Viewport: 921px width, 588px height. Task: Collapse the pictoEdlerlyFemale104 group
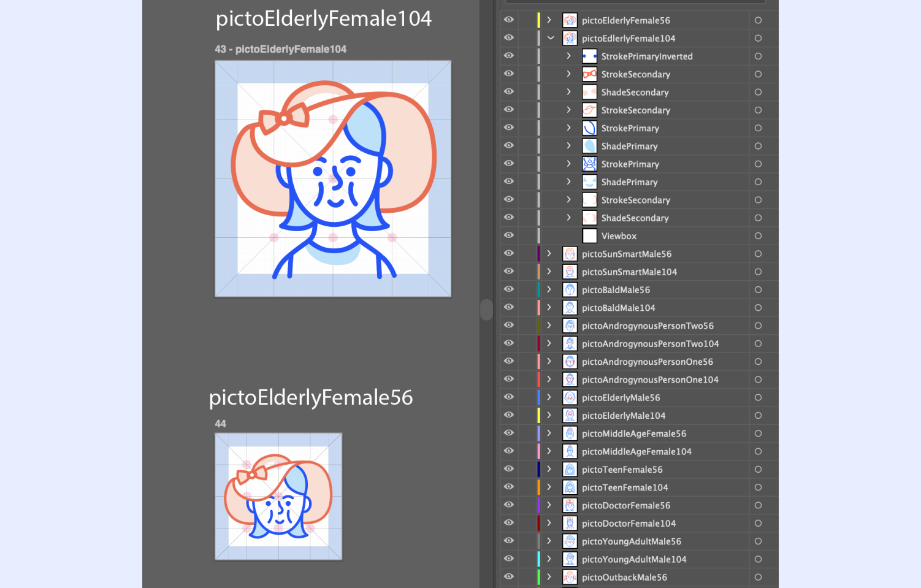tap(550, 37)
